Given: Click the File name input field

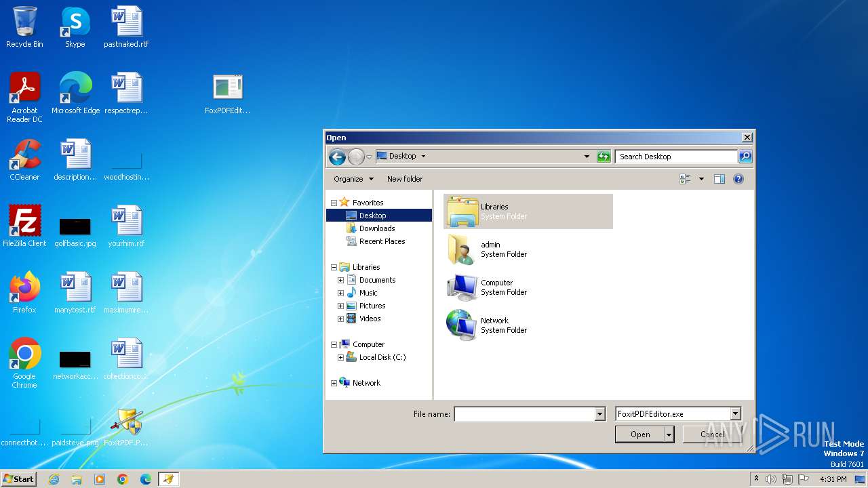Looking at the screenshot, I should [x=524, y=414].
